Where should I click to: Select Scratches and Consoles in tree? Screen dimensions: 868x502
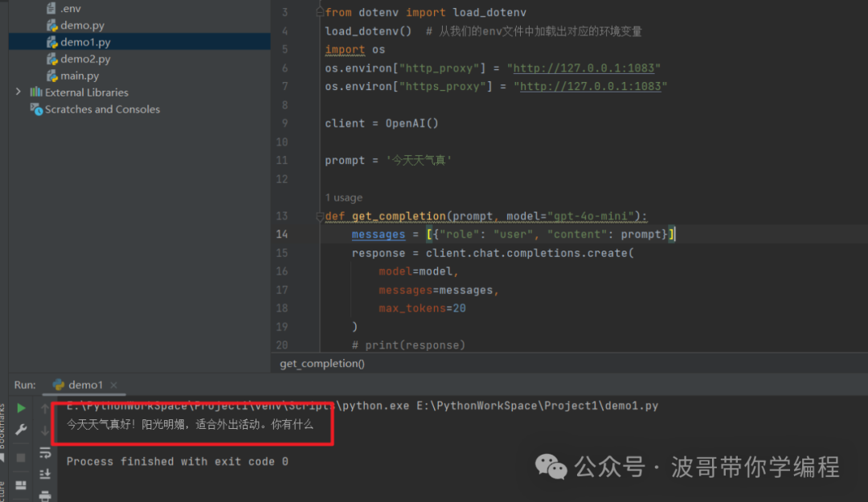(x=95, y=109)
